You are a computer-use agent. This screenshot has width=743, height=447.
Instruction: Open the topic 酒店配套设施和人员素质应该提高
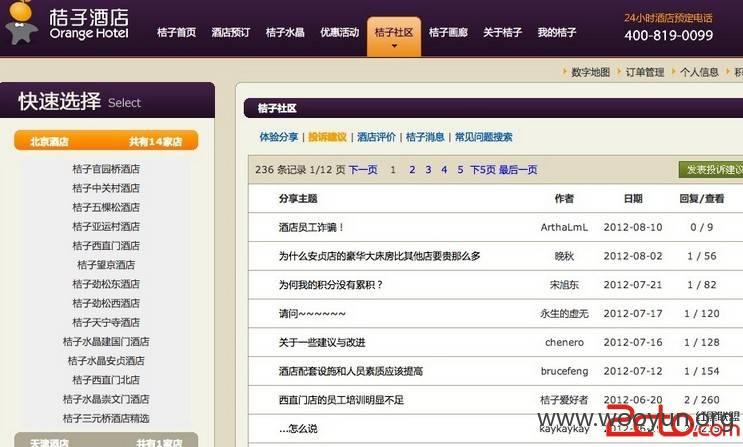point(351,371)
